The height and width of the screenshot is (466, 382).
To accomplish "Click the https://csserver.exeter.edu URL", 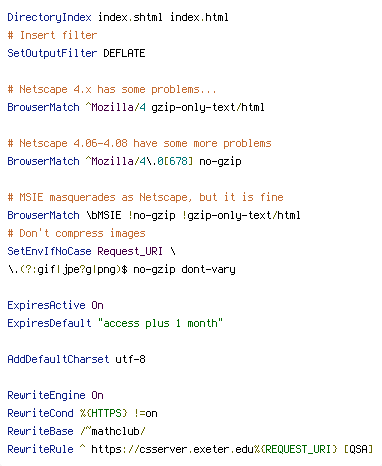I will tap(172, 449).
